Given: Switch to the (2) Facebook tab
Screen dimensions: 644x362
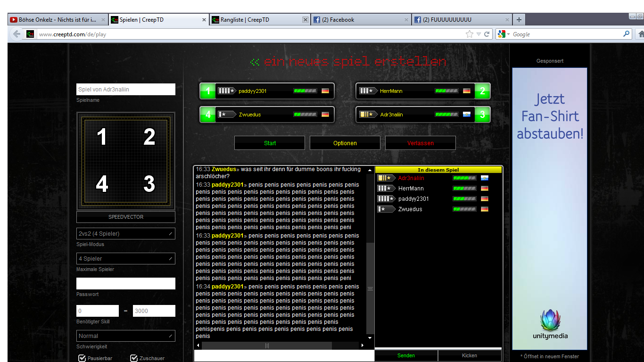Looking at the screenshot, I should [x=361, y=20].
